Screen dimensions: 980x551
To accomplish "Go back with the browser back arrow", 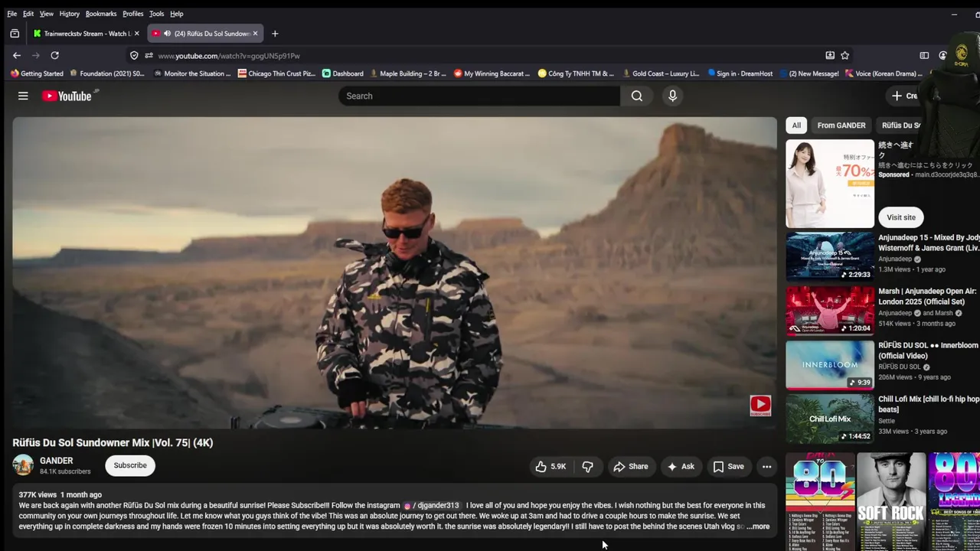I will coord(17,55).
